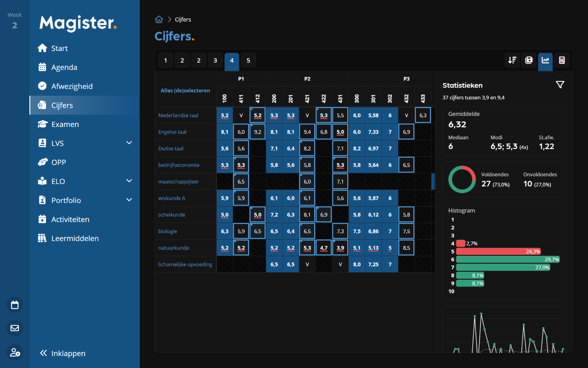
Task: Open the Nederlandse taal subject link
Action: (178, 115)
